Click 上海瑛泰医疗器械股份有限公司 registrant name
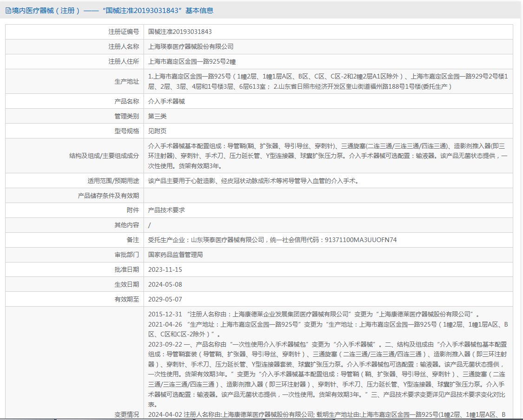Screen dimensions: 523x420 coord(191,47)
